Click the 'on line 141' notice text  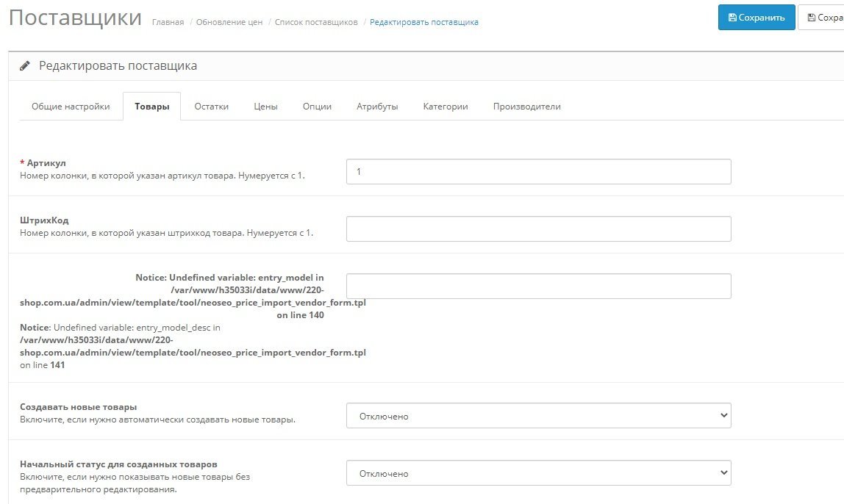coord(43,365)
